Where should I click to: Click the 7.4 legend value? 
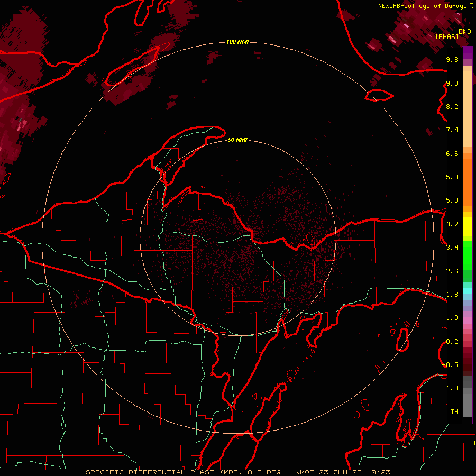point(452,130)
